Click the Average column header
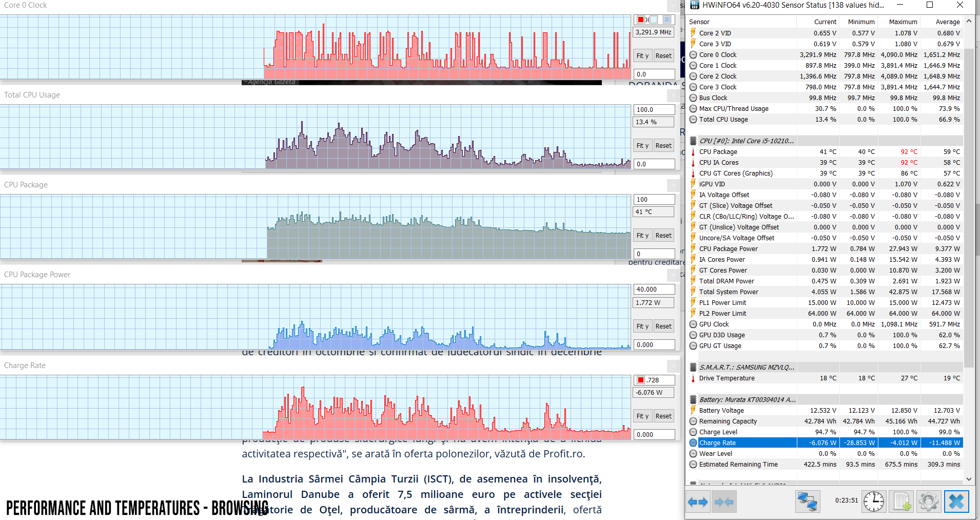This screenshot has width=980, height=520. click(x=942, y=22)
